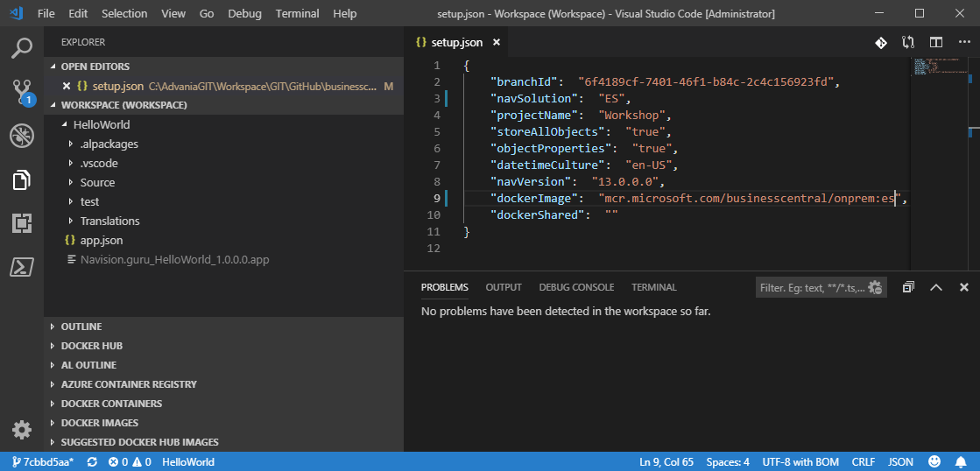Click the smiley feedback icon

(934, 461)
